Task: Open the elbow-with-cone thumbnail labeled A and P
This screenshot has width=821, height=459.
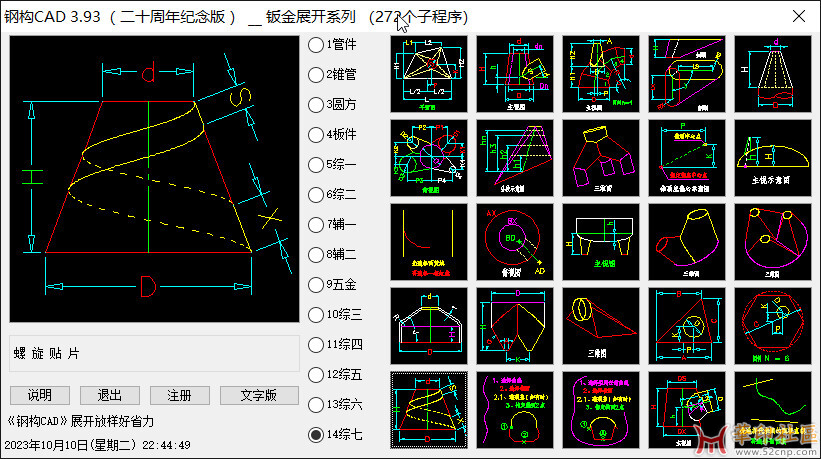Action: [x=601, y=74]
